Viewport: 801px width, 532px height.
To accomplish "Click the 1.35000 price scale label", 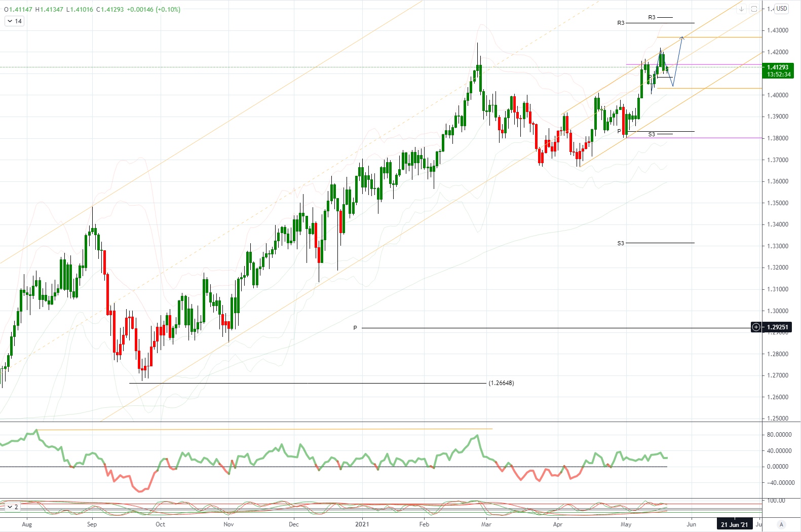I will (x=778, y=203).
